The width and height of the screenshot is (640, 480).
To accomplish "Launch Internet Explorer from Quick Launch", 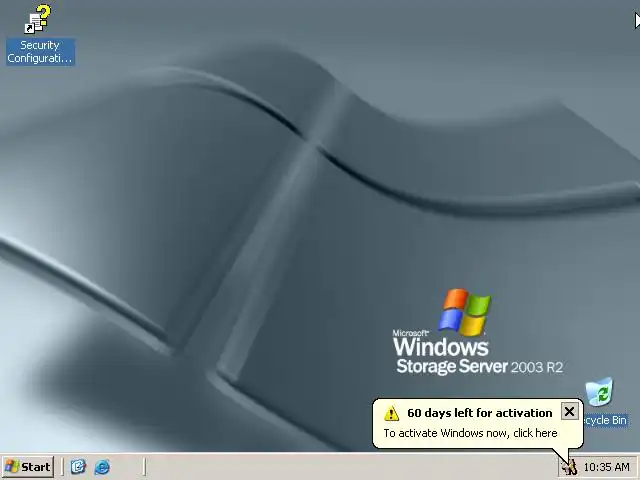I will [x=102, y=467].
